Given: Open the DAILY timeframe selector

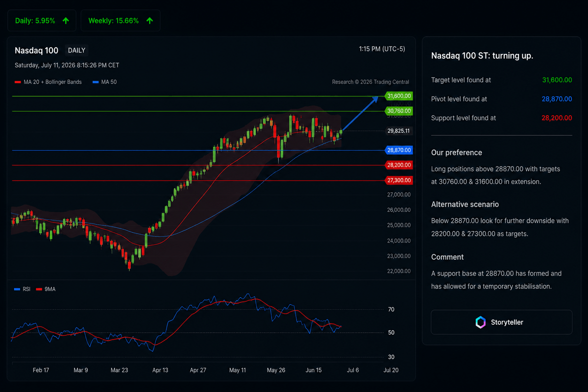Looking at the screenshot, I should tap(76, 50).
